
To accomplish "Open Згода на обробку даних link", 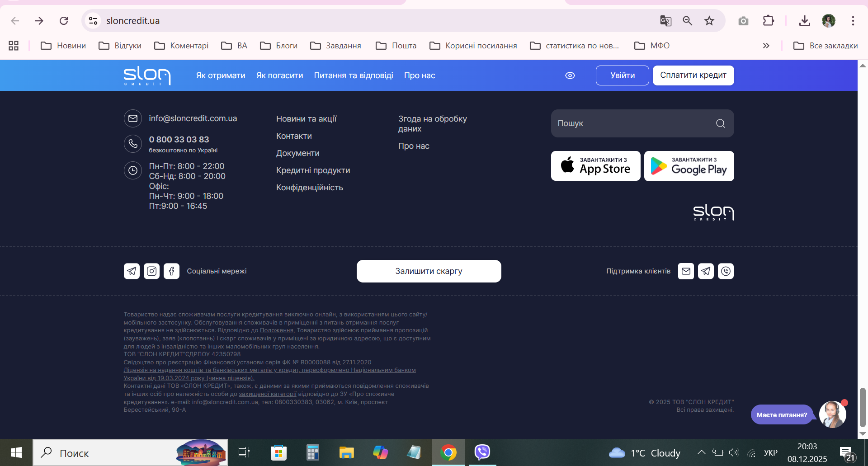I will tap(433, 124).
